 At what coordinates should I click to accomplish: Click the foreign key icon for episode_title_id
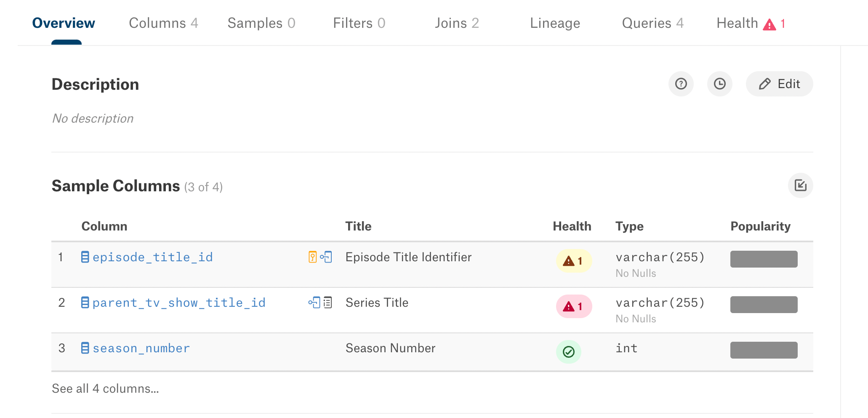pyautogui.click(x=326, y=257)
